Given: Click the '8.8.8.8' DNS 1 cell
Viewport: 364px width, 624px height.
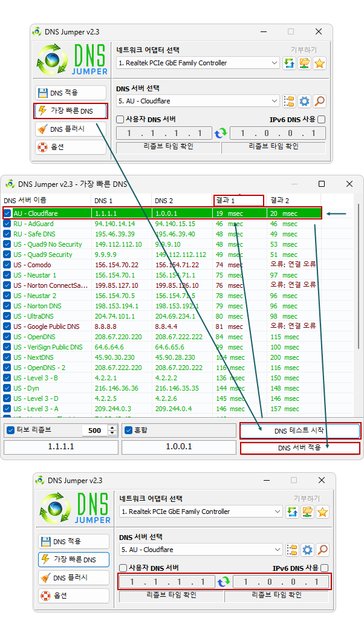Looking at the screenshot, I should point(106,327).
